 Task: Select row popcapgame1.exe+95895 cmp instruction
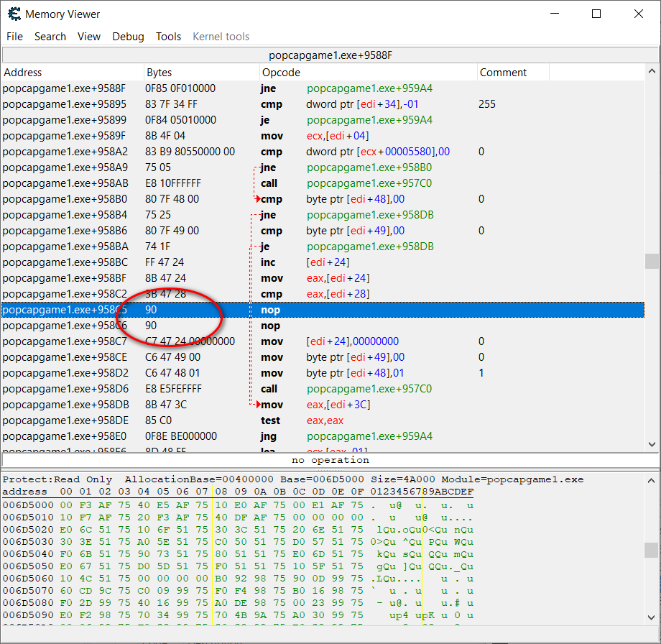pos(323,104)
